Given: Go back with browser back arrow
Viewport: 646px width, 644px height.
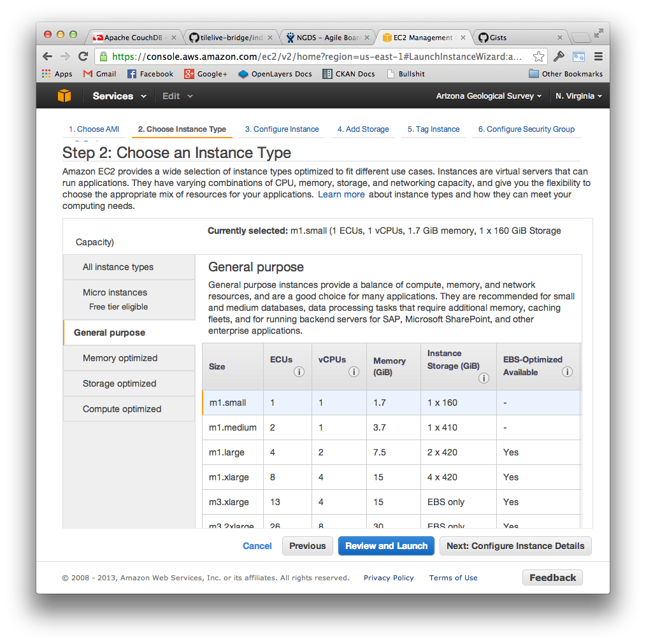Looking at the screenshot, I should tap(48, 56).
